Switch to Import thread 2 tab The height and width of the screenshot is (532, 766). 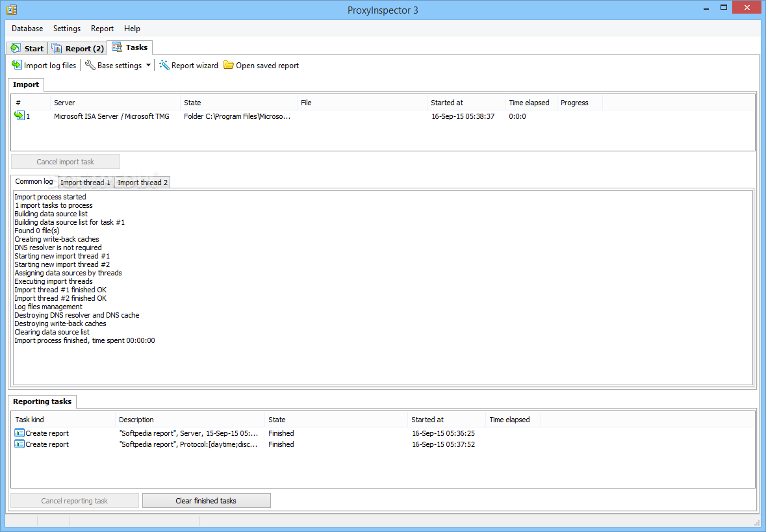142,183
